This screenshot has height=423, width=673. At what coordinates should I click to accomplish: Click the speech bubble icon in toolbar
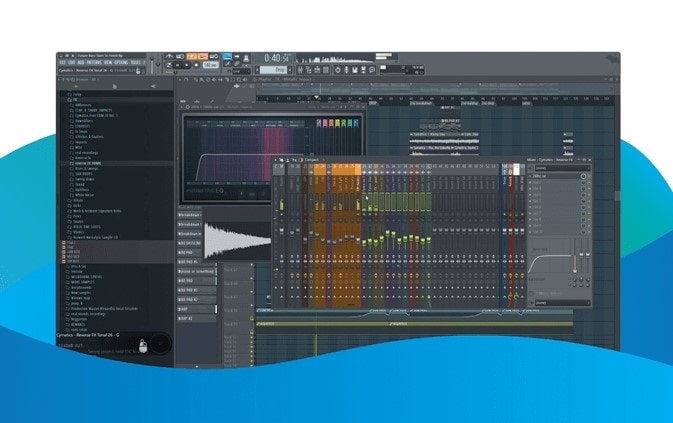(x=372, y=69)
